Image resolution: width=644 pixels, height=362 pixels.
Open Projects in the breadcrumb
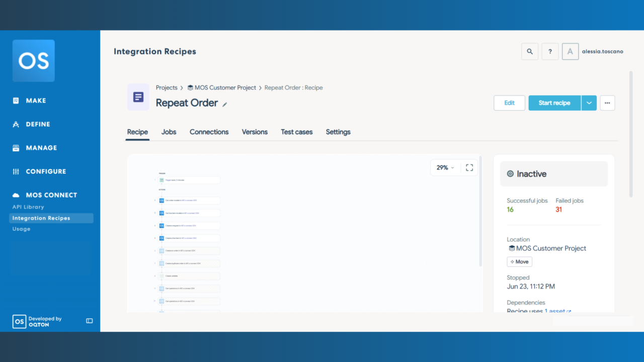[167, 87]
